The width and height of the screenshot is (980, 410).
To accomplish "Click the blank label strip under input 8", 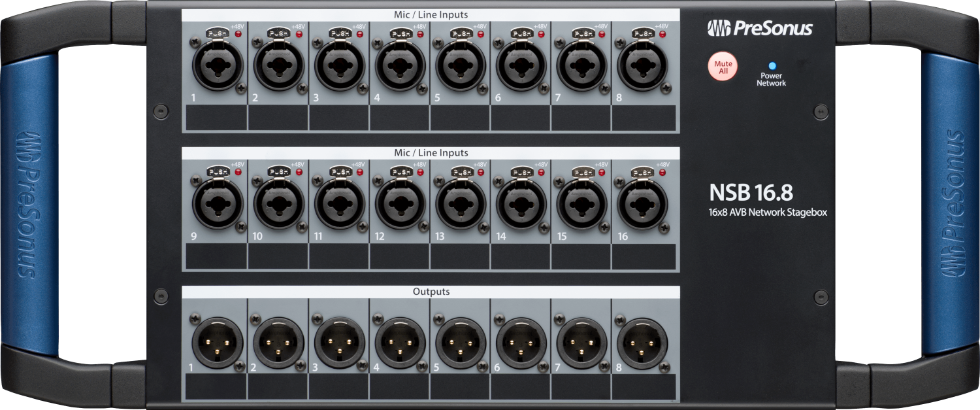I will (644, 118).
